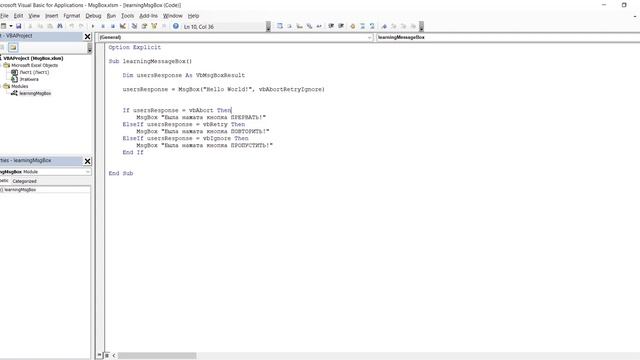Click the horizontal scrollbar thumb in code window
Viewport: 640px width, 360px height.
[157, 356]
